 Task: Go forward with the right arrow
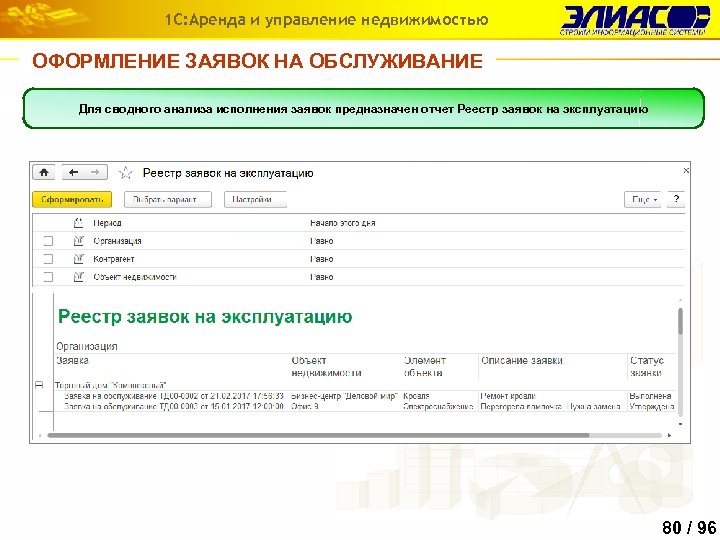click(x=96, y=173)
